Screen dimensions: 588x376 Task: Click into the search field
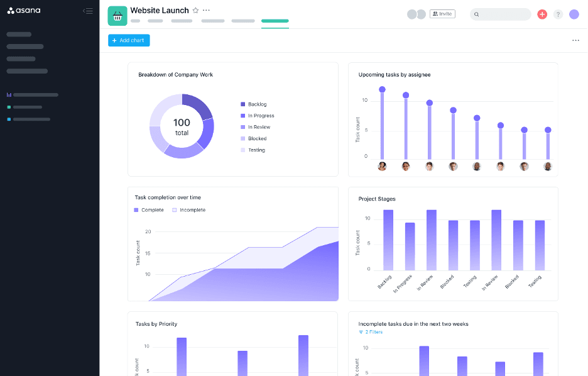[501, 14]
